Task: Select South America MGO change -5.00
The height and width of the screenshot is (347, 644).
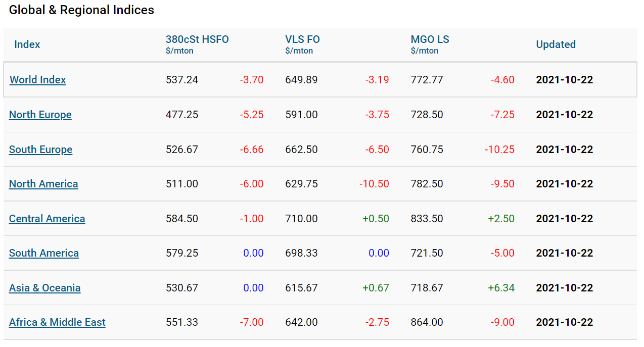Action: tap(502, 253)
